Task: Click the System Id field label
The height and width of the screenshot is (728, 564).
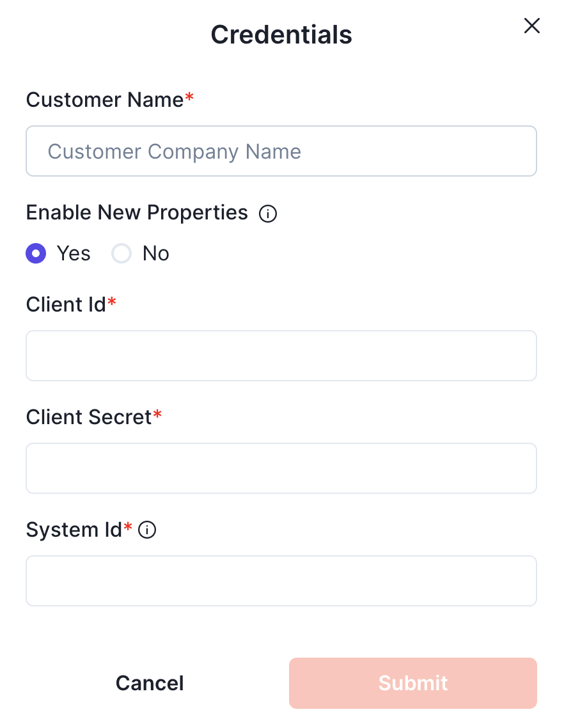Action: click(74, 530)
